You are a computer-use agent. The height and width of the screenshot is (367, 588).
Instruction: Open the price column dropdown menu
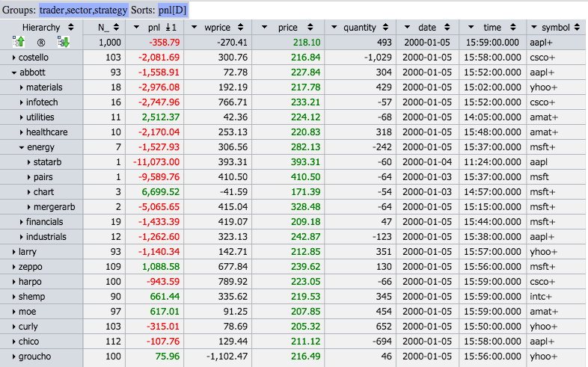[264, 28]
